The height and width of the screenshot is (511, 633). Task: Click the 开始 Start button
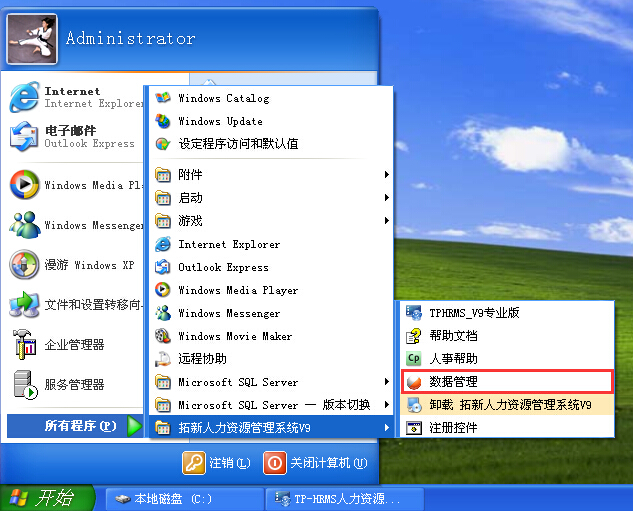point(47,497)
